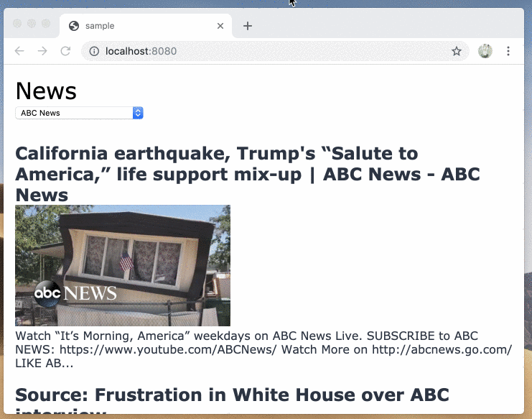The width and height of the screenshot is (532, 419).
Task: Click the window minimize traffic-light button
Action: 32,23
